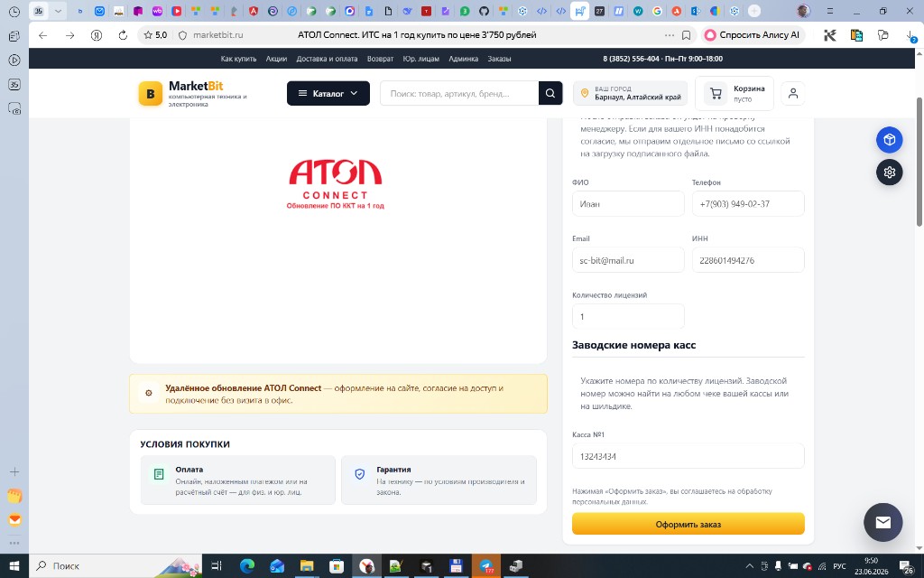Open the user account profile icon
The image size is (924, 578).
click(x=793, y=93)
